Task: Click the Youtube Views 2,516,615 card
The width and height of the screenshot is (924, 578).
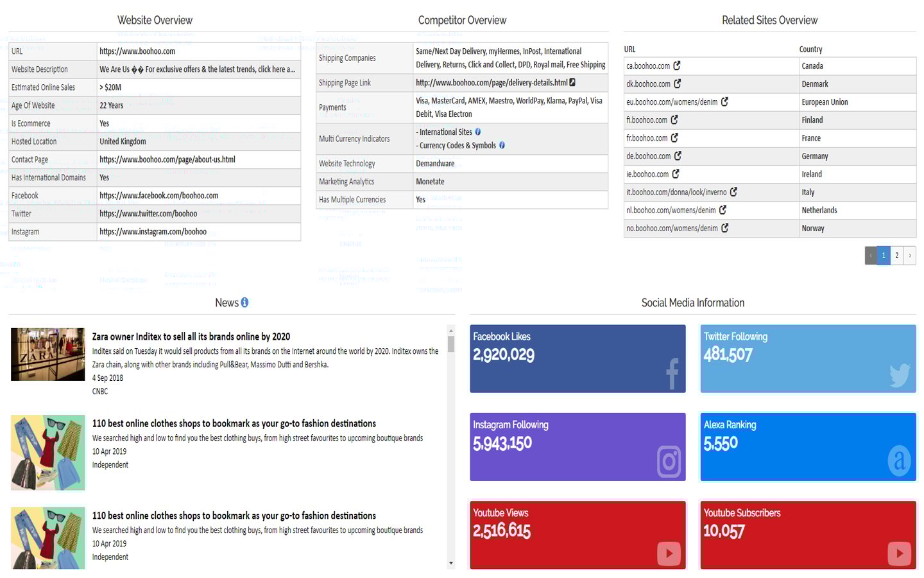Action: coord(577,535)
